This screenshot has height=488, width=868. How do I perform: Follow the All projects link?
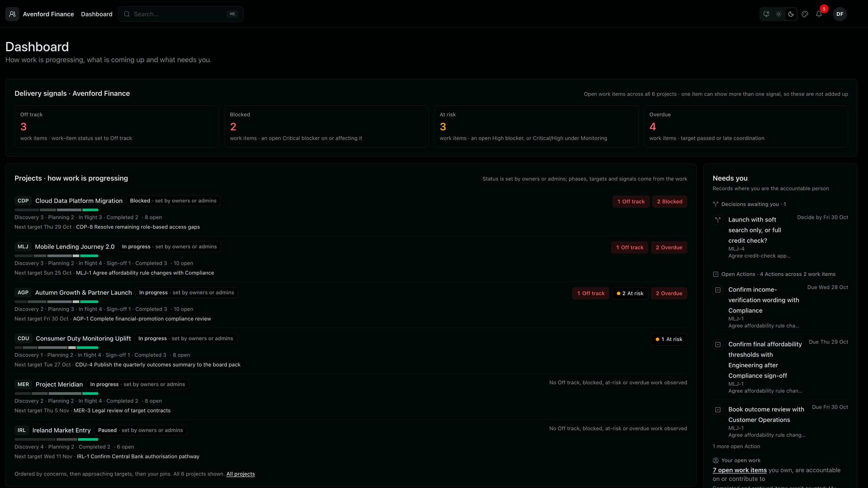coord(241,474)
